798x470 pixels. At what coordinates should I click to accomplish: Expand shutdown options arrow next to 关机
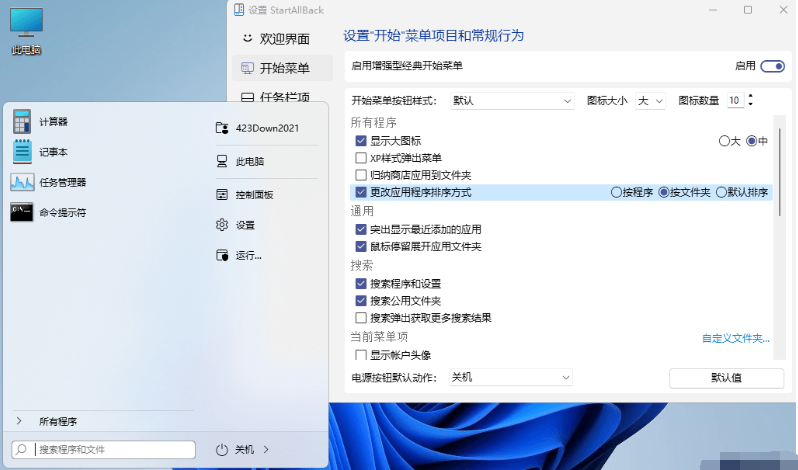266,450
